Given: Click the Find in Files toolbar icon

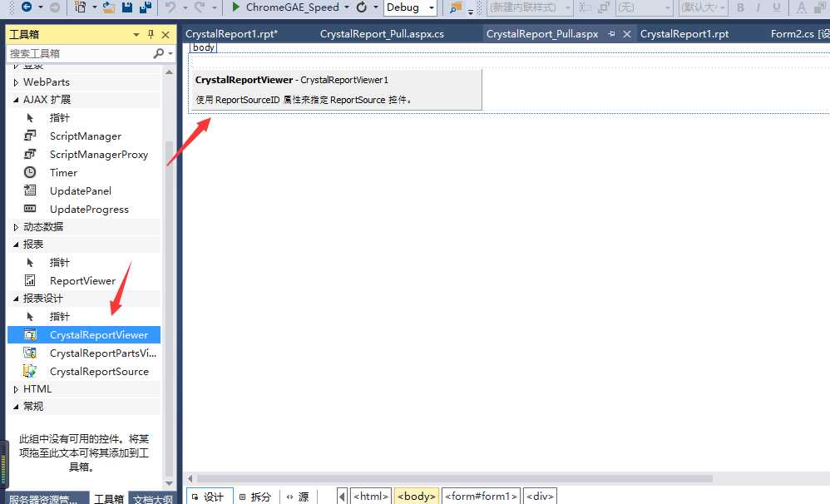Looking at the screenshot, I should (455, 7).
